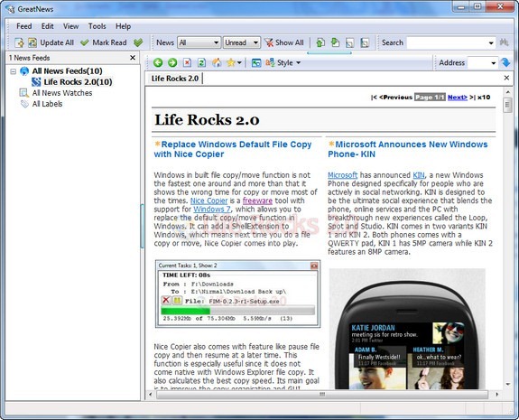
Task: Open the Search history dropdown arrow
Action: pyautogui.click(x=491, y=42)
